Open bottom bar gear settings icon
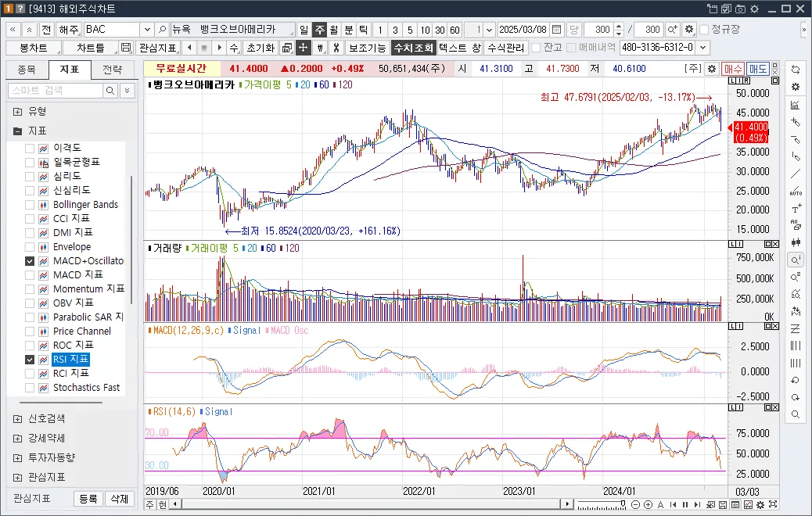The height and width of the screenshot is (516, 812). 760,504
